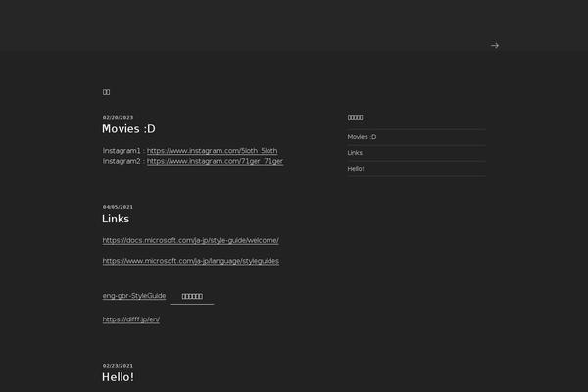This screenshot has width=588, height=392.
Task: Click the Instagram2 label text
Action: [x=122, y=161]
